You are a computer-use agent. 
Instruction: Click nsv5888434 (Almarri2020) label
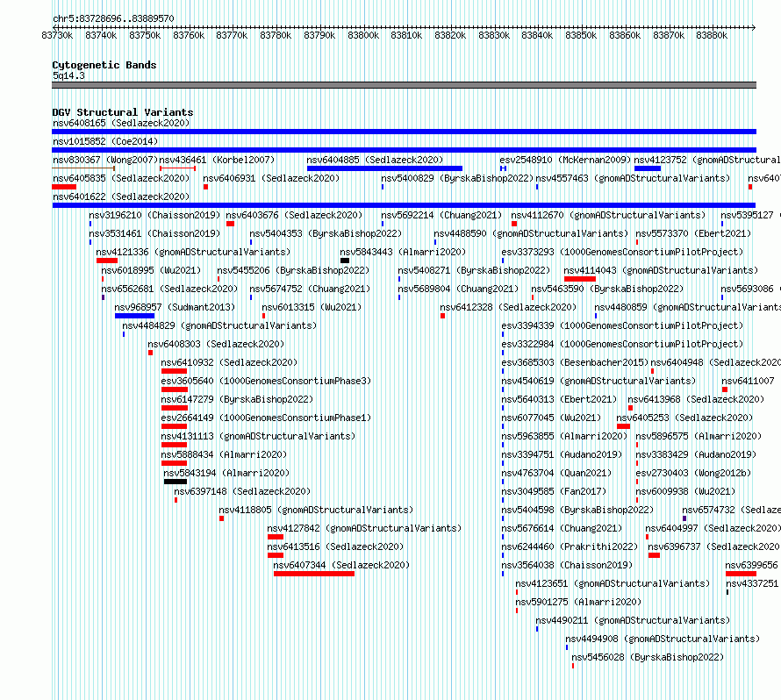tap(223, 454)
